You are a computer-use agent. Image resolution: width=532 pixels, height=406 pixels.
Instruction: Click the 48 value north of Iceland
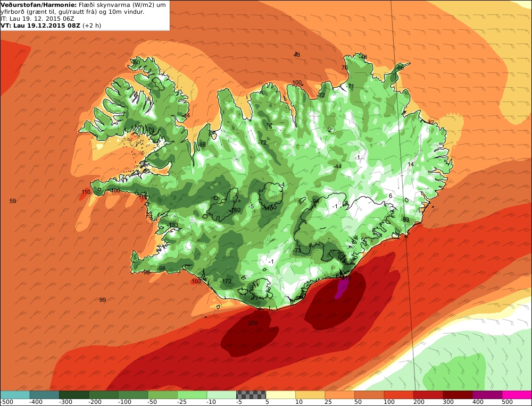(x=296, y=55)
